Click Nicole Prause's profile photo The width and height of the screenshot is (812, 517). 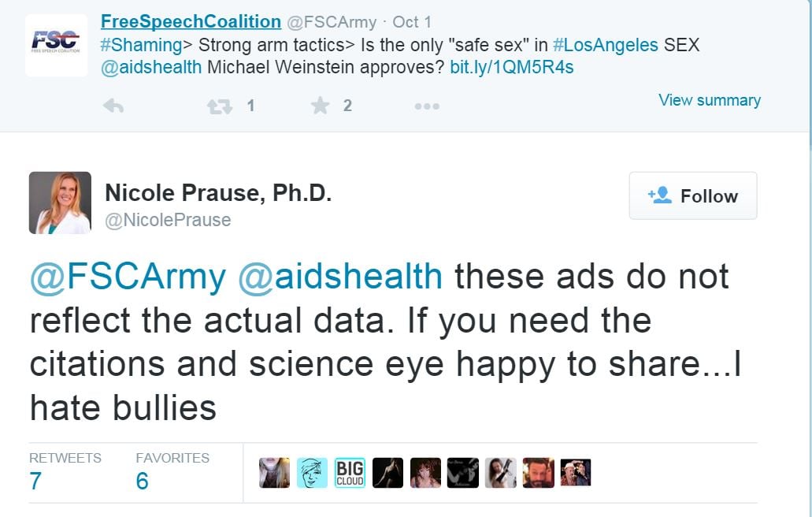pos(60,203)
